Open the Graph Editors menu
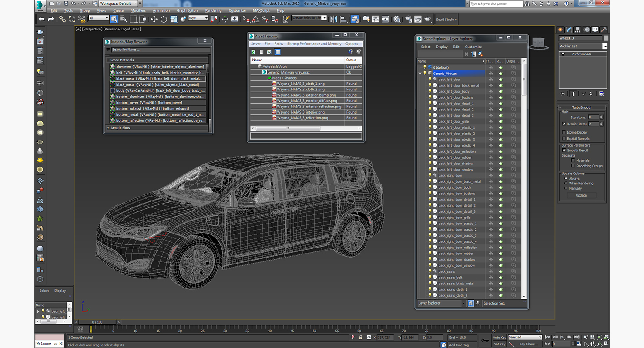Viewport: 644px width, 348px height. [187, 10]
